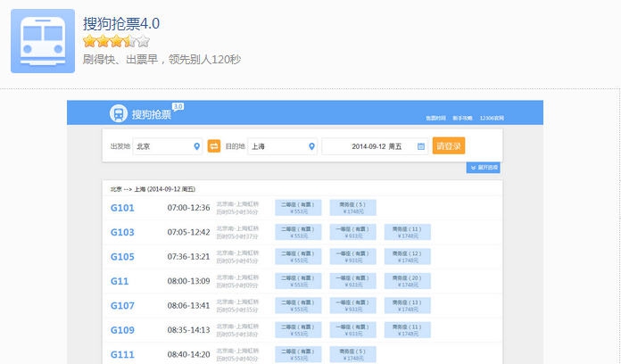
Task: Click time 08:40-14:20 in G111 row
Action: coord(188,355)
